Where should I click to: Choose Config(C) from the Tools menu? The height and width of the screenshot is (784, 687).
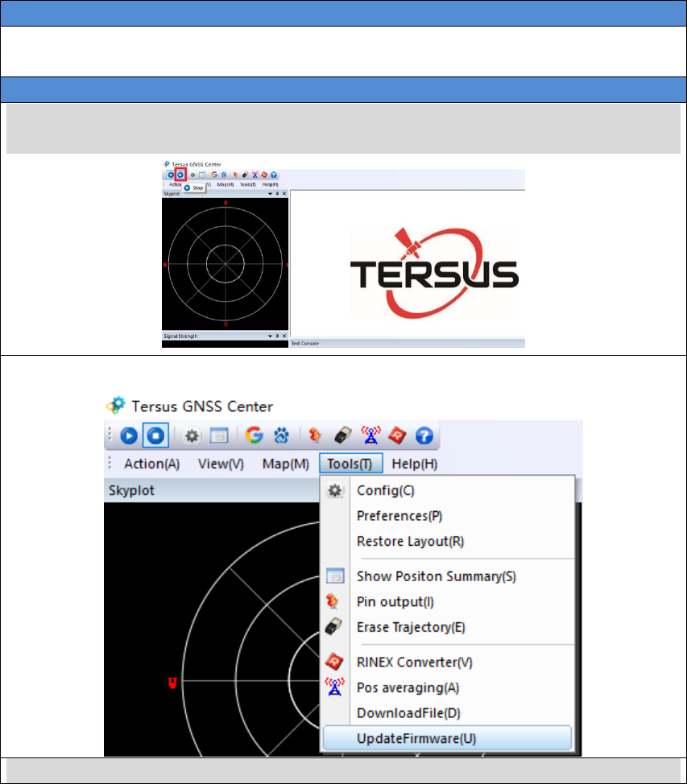pos(448,490)
